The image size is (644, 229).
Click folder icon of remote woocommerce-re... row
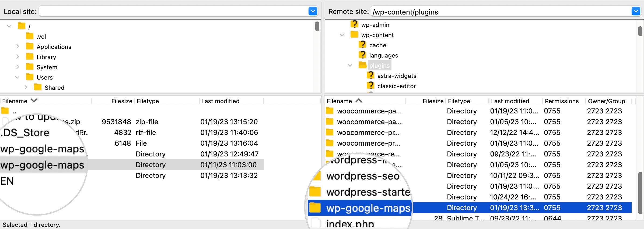pyautogui.click(x=330, y=153)
